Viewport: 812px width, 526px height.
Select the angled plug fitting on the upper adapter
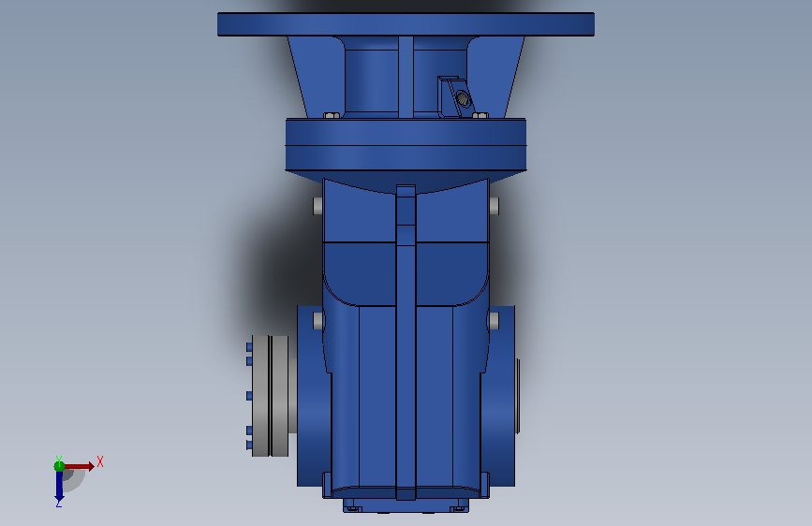pos(457,96)
